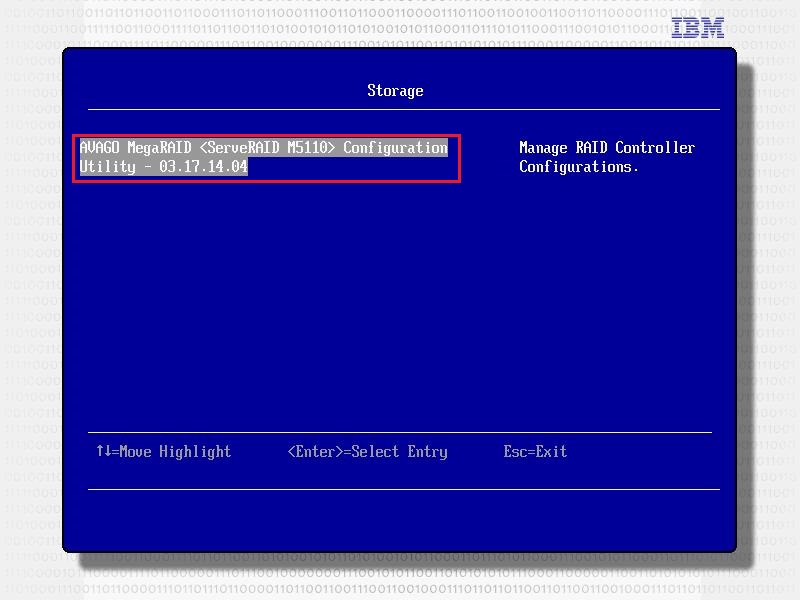Click the IBM logo in the corner
The height and width of the screenshot is (600, 800).
point(697,28)
